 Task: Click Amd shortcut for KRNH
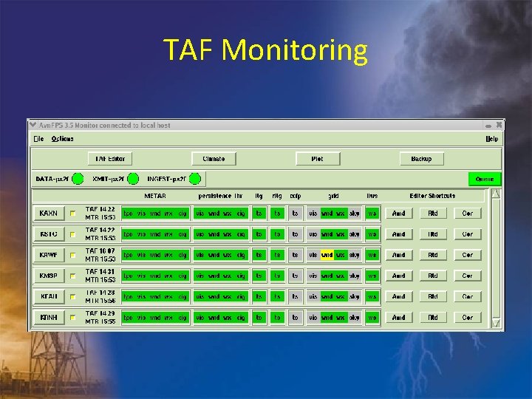399,318
